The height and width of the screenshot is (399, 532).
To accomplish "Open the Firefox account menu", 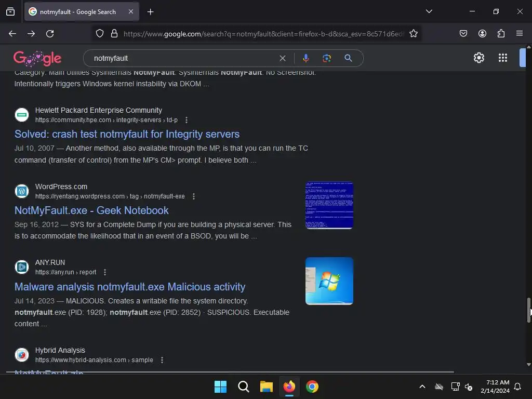I will click(x=482, y=33).
